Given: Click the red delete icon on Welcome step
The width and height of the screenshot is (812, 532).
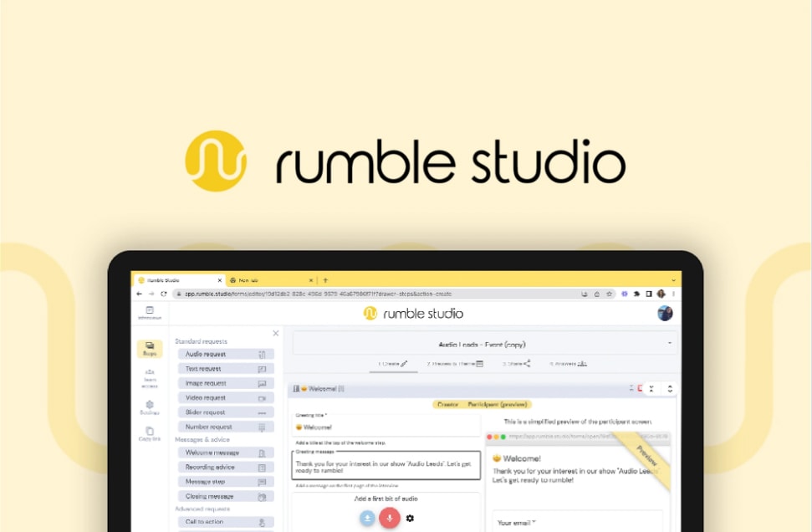Looking at the screenshot, I should coord(641,388).
